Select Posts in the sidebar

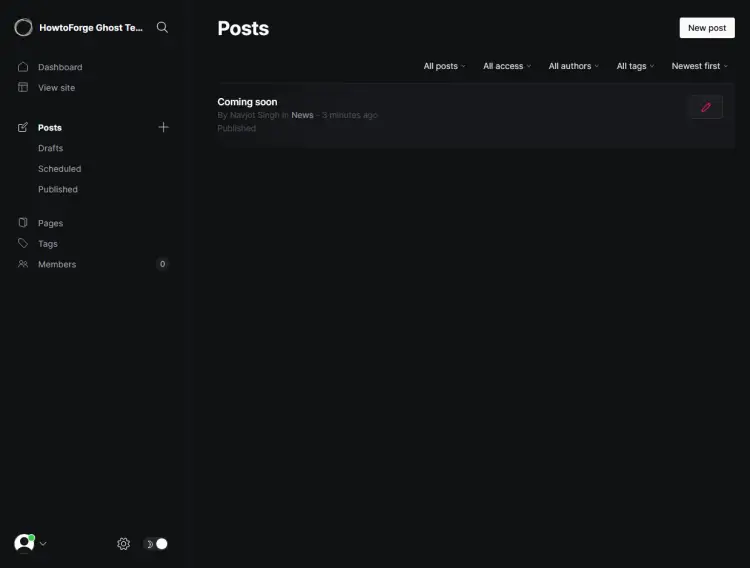pyautogui.click(x=50, y=128)
